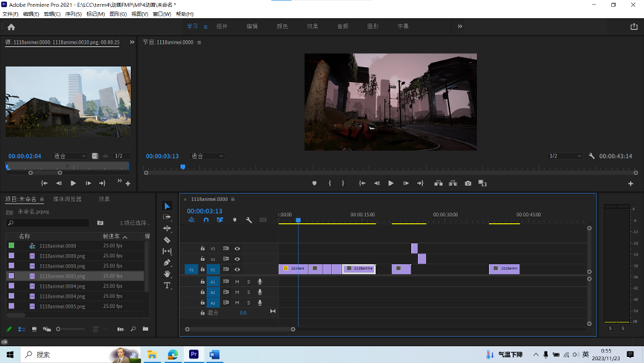Open the 序列(S) menu
The image size is (644, 363).
coord(74,14)
